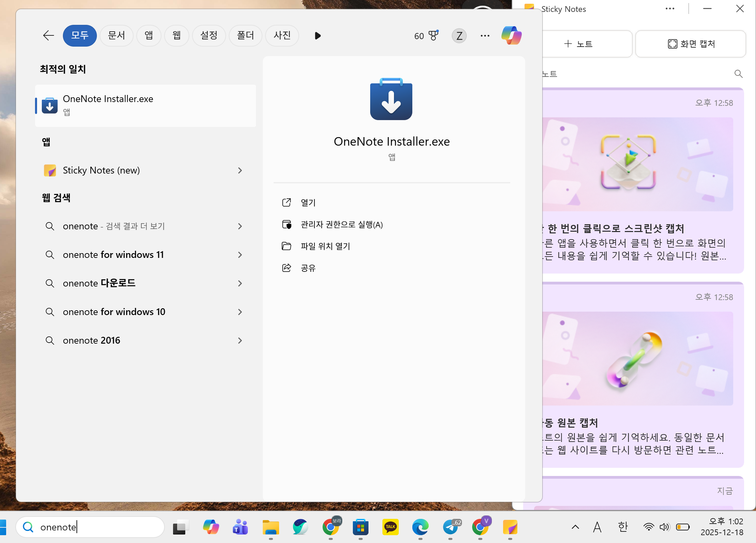756x543 pixels.
Task: Expand onenote 검색 결과 더 보기 chevron
Action: point(240,226)
